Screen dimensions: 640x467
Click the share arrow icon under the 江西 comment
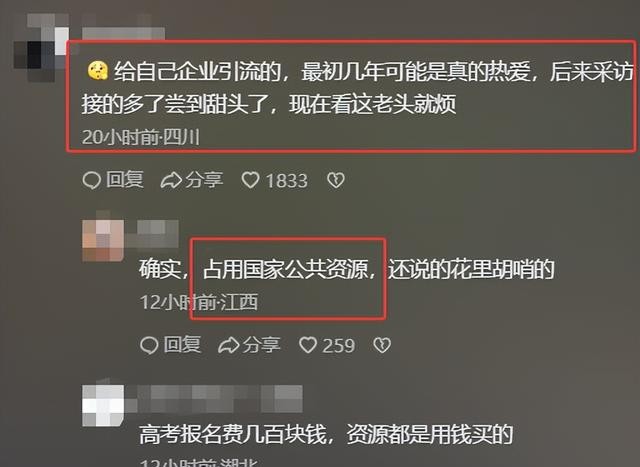click(229, 345)
